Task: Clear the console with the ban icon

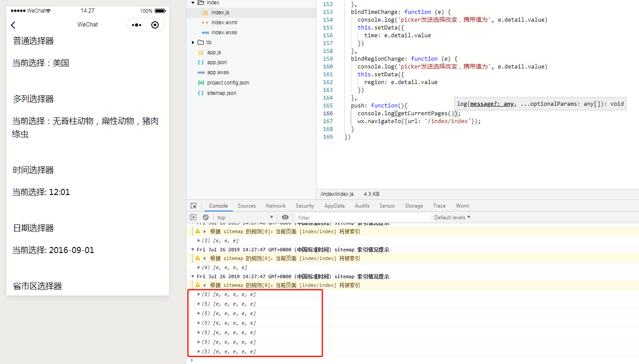Action: tap(205, 218)
